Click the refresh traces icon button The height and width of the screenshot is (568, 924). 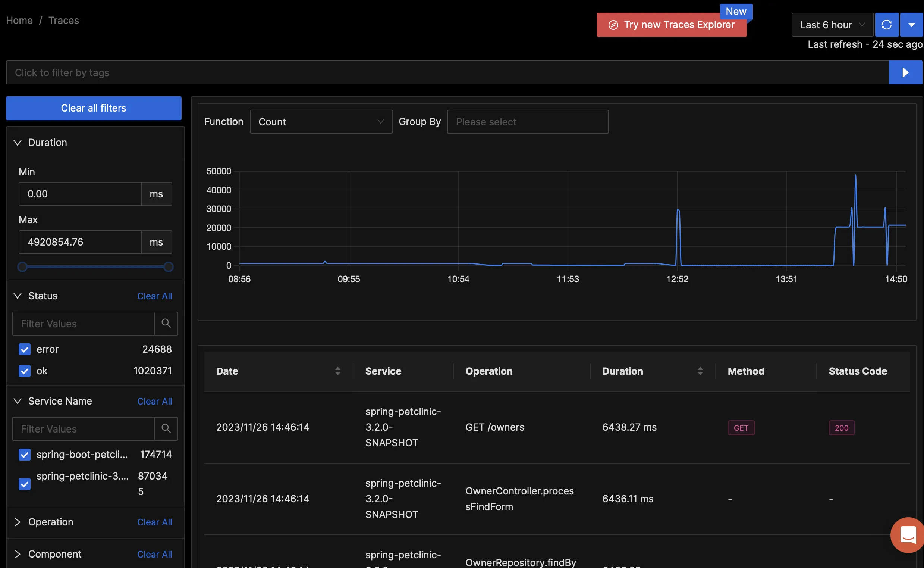886,25
